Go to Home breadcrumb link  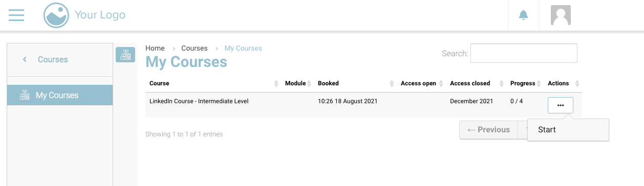pos(155,48)
